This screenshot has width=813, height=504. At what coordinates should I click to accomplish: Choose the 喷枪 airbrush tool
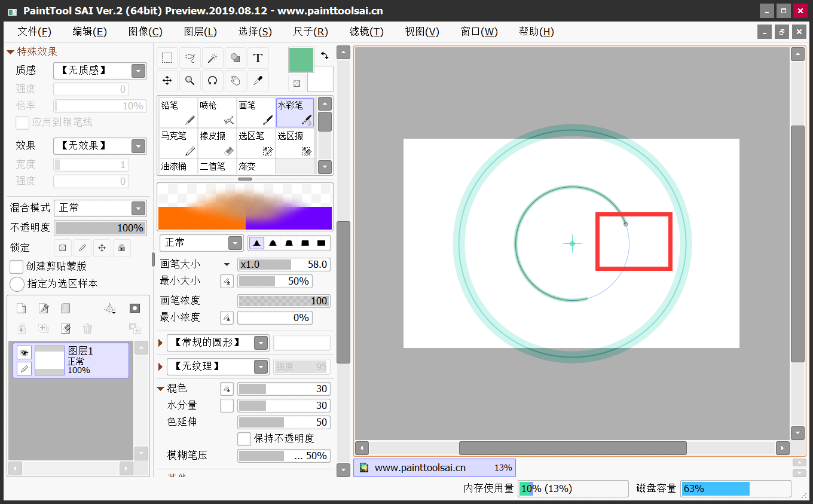[x=216, y=112]
